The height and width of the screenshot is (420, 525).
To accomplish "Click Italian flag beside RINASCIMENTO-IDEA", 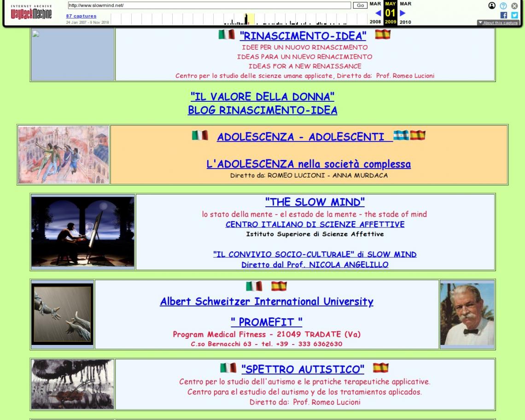I will (x=227, y=35).
